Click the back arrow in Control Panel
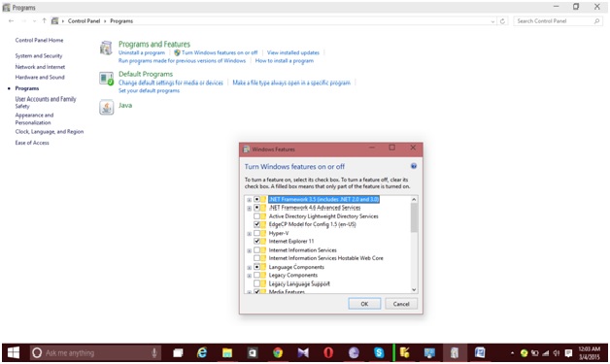Image resolution: width=610 pixels, height=364 pixels. point(12,21)
